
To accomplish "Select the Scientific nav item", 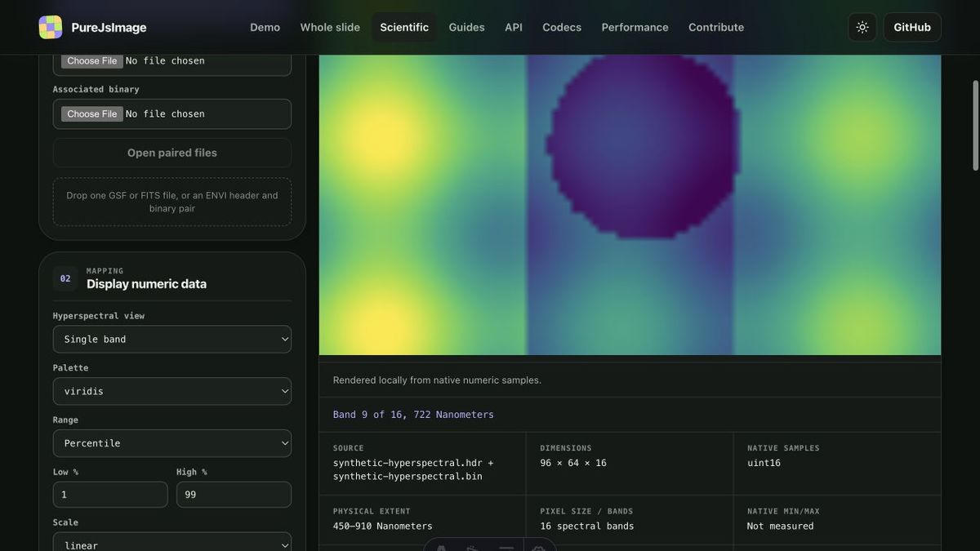I will (404, 27).
